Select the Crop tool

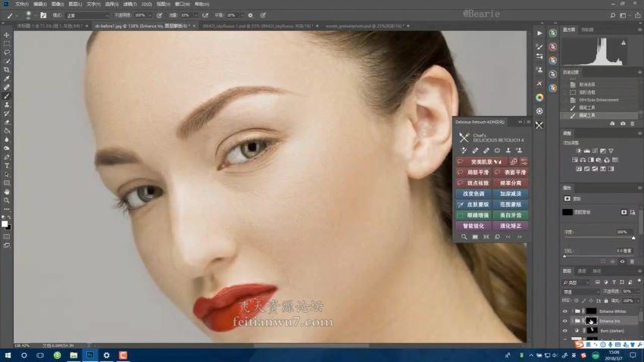tap(7, 70)
